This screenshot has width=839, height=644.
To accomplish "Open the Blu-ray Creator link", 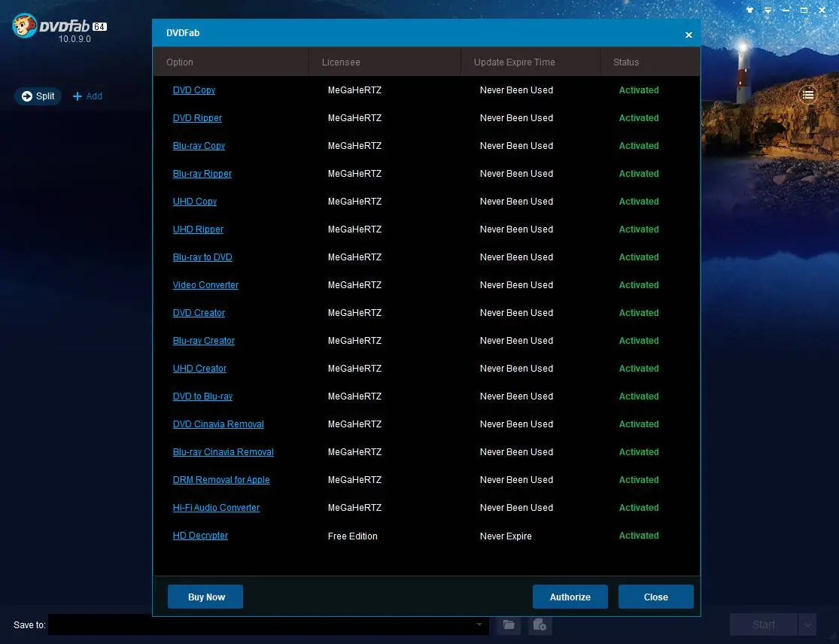I will 204,340.
